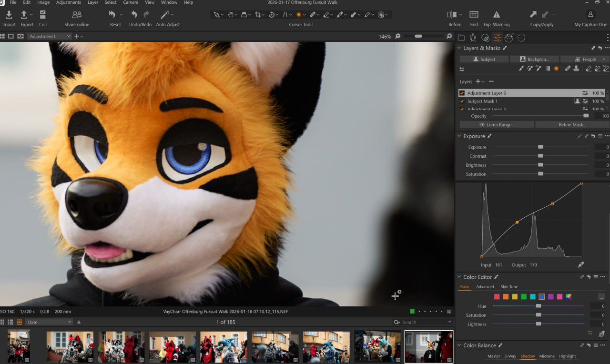This screenshot has width=610, height=364.
Task: Open the Adjustments menu
Action: pyautogui.click(x=69, y=2)
